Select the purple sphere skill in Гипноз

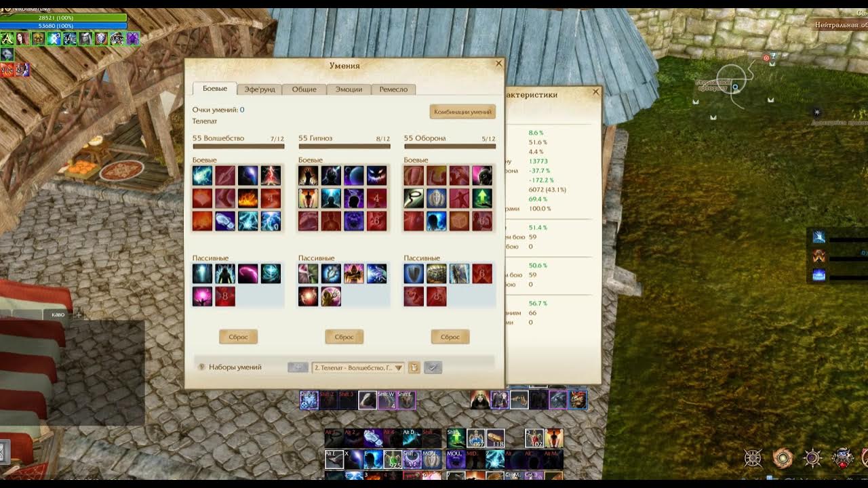point(353,176)
